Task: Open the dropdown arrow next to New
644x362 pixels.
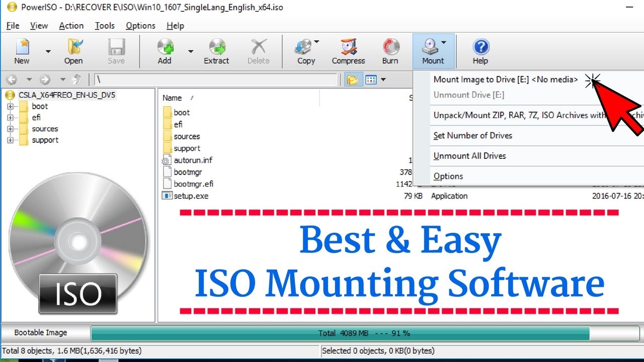Action: coord(48,51)
